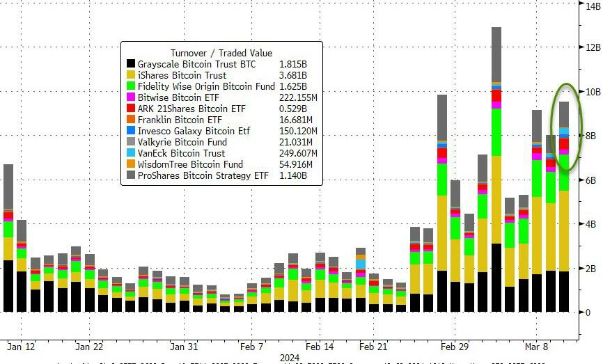Click the 10B y-axis label

593,92
